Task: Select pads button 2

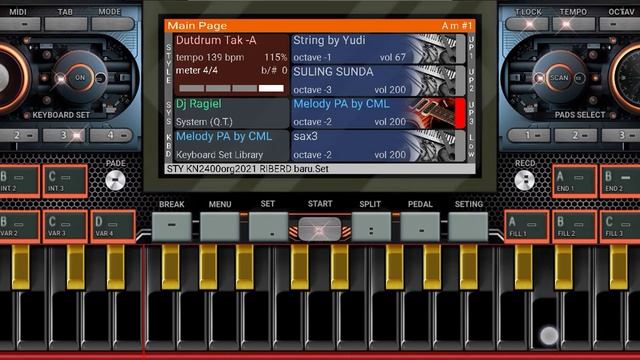Action: pyautogui.click(x=575, y=135)
